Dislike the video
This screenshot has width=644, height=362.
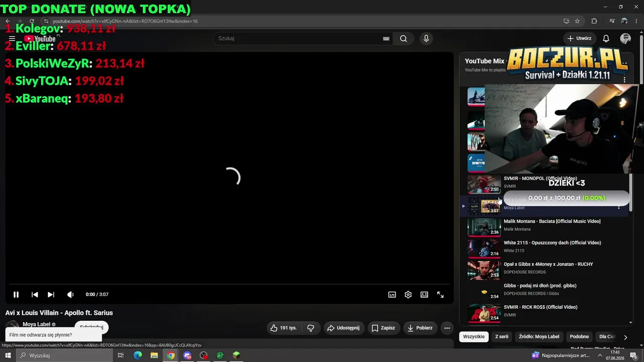(x=311, y=328)
